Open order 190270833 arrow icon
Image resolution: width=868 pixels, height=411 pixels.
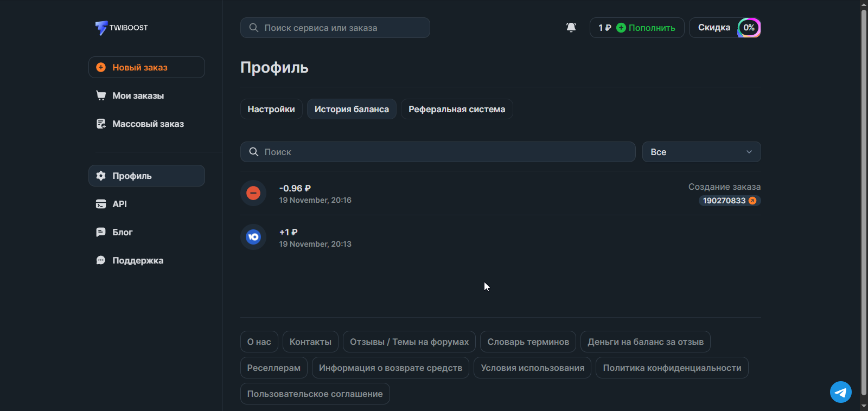(x=752, y=201)
